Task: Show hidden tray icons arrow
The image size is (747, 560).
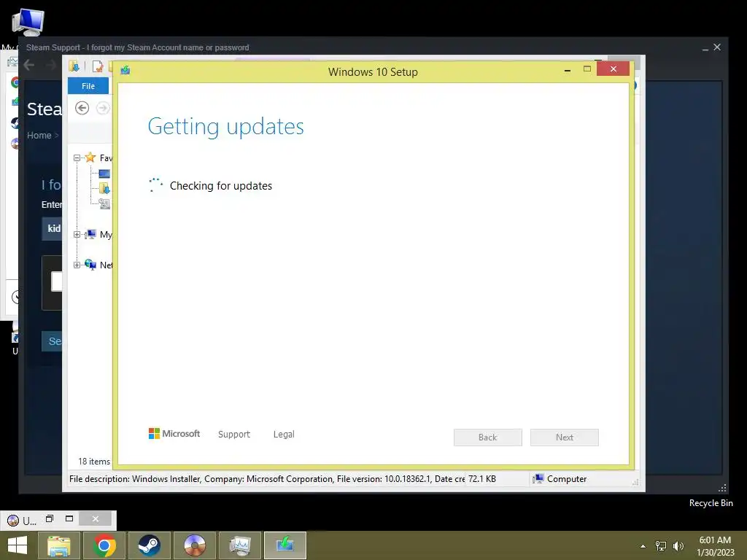Action: [643, 546]
